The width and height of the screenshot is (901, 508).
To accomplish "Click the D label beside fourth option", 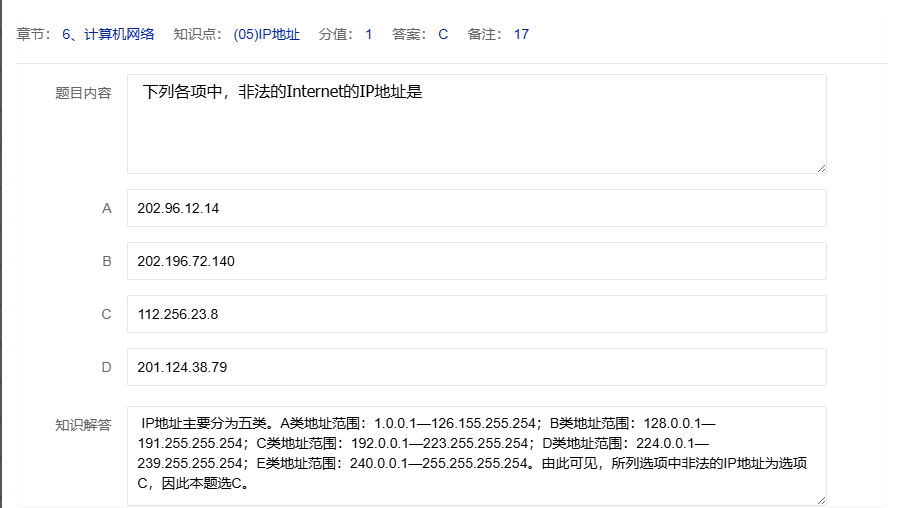I will tap(107, 367).
